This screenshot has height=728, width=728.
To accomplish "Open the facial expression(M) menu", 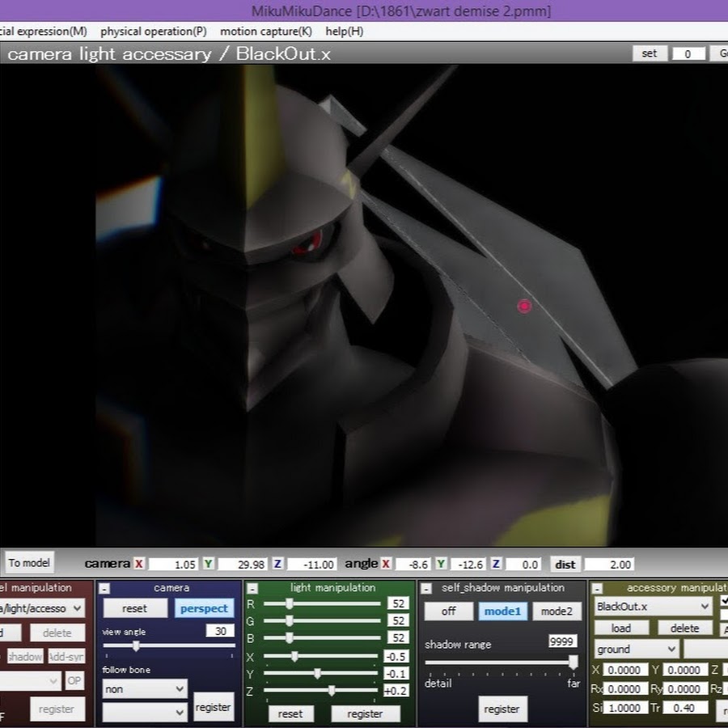I will pos(43,31).
